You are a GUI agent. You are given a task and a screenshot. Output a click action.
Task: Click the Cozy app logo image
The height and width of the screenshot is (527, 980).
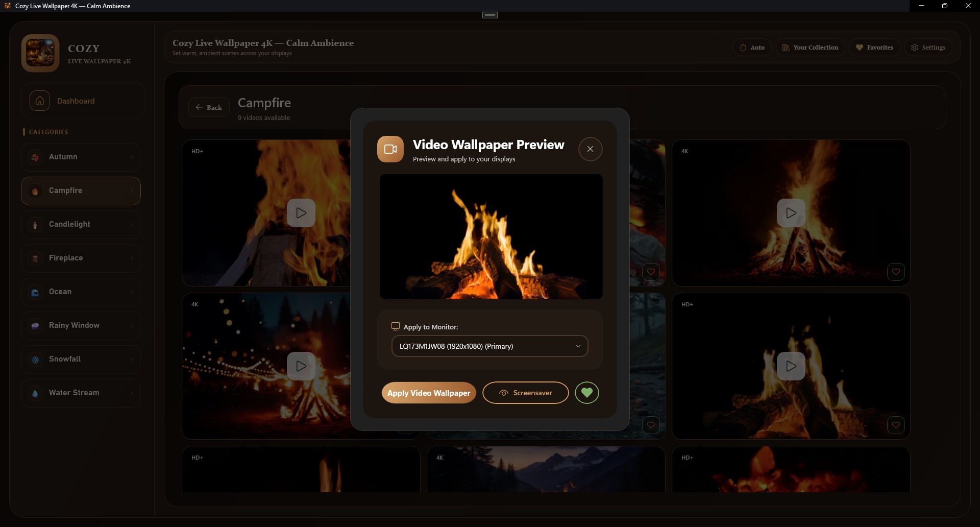[x=40, y=53]
